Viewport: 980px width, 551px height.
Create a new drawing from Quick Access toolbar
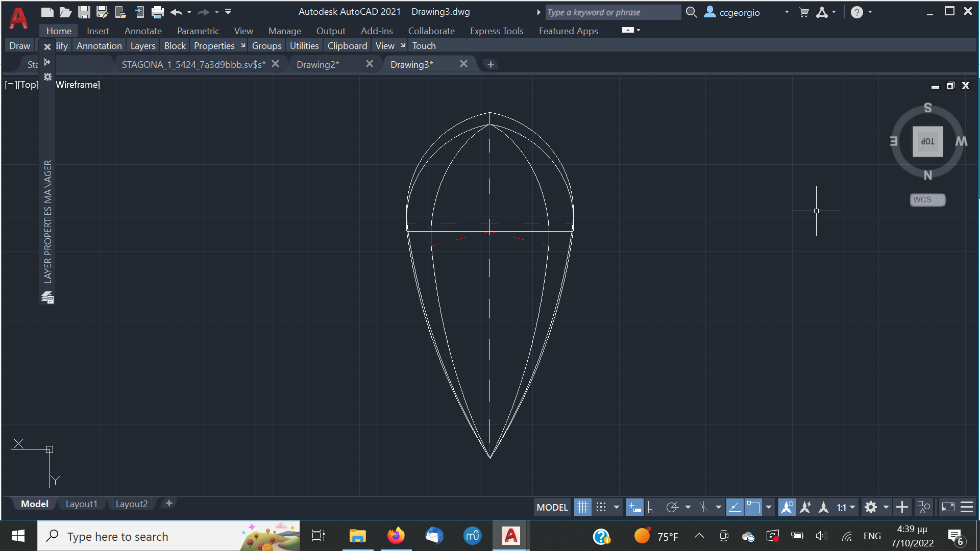[47, 12]
